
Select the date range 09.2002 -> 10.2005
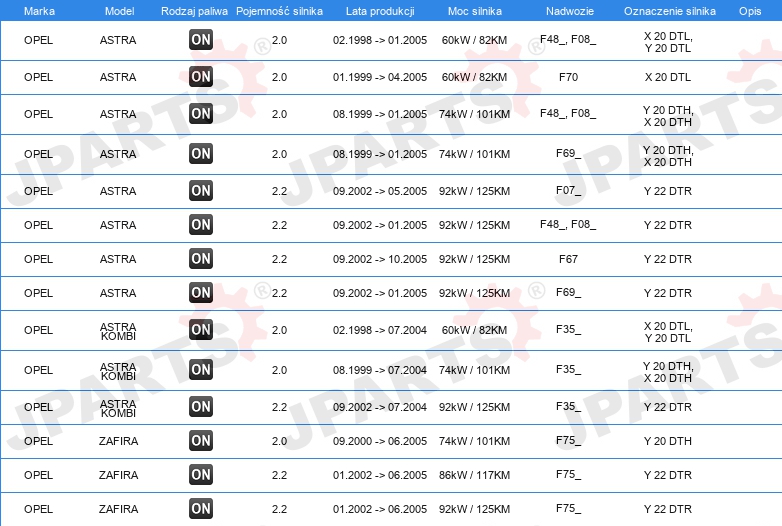[x=380, y=259]
